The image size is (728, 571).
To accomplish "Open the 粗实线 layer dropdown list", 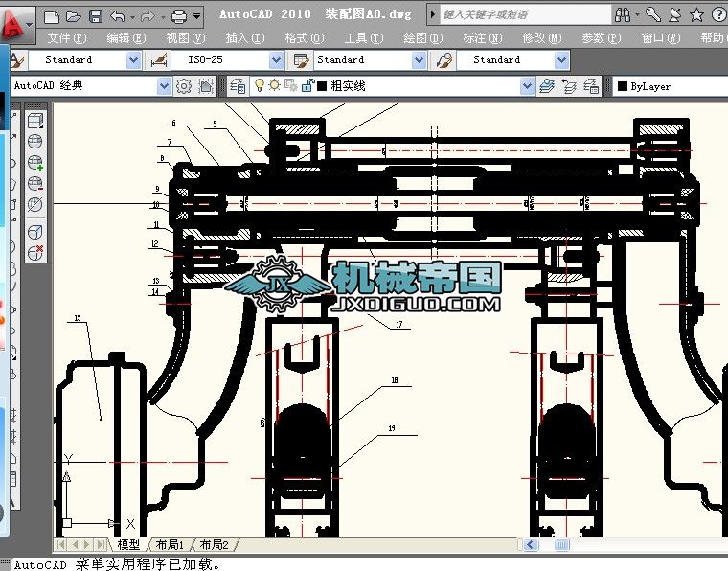I will [x=527, y=86].
